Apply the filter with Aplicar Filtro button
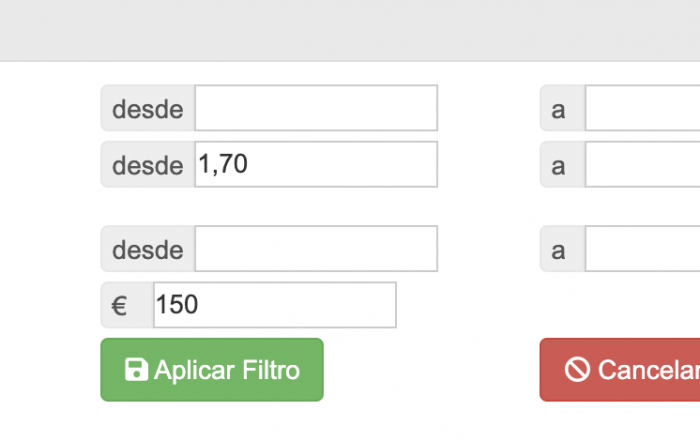Screen dimensions: 700x441 pyautogui.click(x=212, y=370)
